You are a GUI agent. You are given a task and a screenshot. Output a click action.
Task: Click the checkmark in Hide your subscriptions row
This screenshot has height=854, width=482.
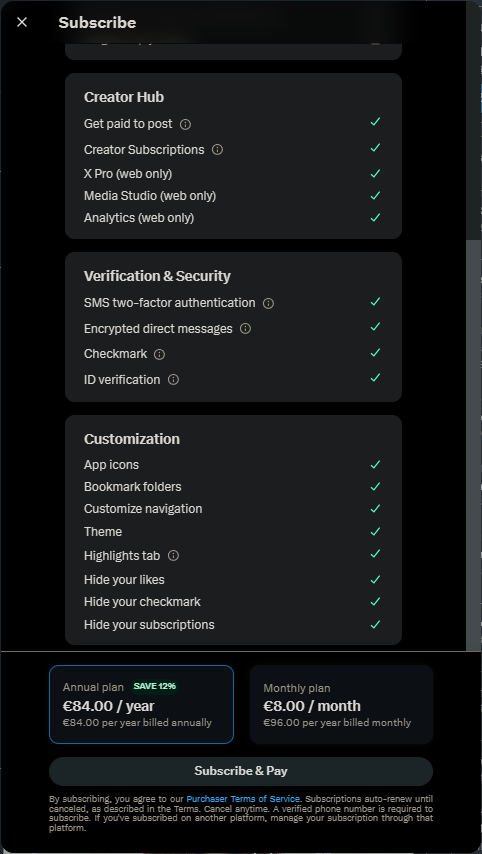[375, 625]
